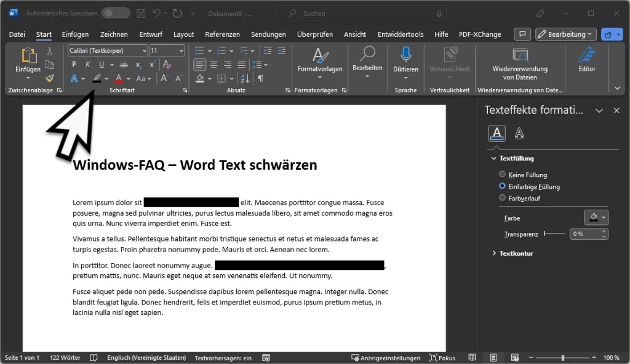
Task: Justify the text
Action: [x=241, y=65]
